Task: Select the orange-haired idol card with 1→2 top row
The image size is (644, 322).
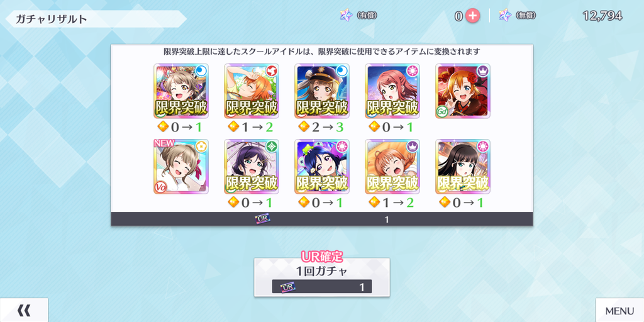Action: click(x=252, y=91)
